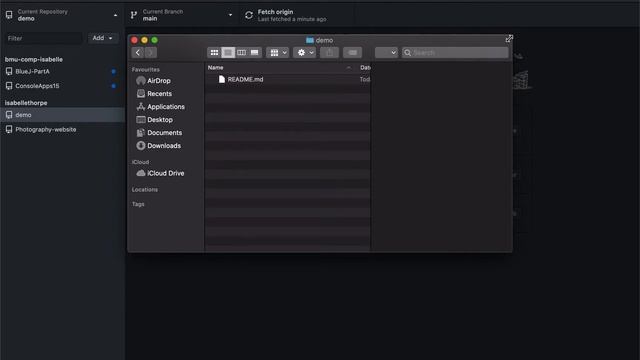Open Finder group-by arrangement dropdown
The width and height of the screenshot is (640, 360).
(278, 53)
